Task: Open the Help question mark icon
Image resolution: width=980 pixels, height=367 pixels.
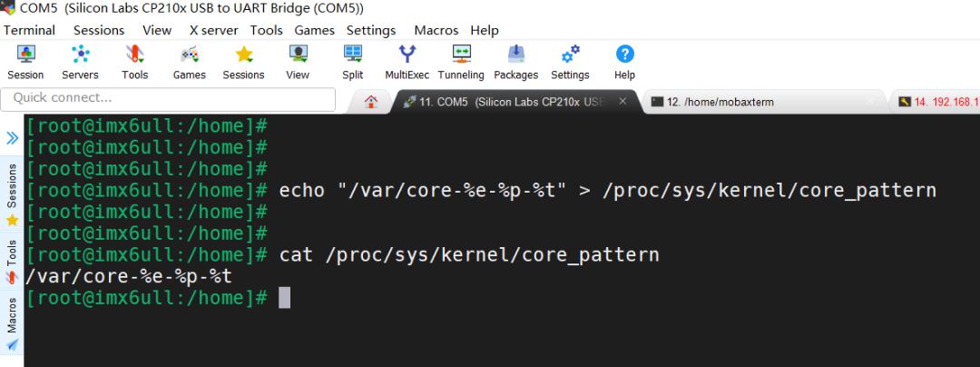Action: tap(624, 62)
